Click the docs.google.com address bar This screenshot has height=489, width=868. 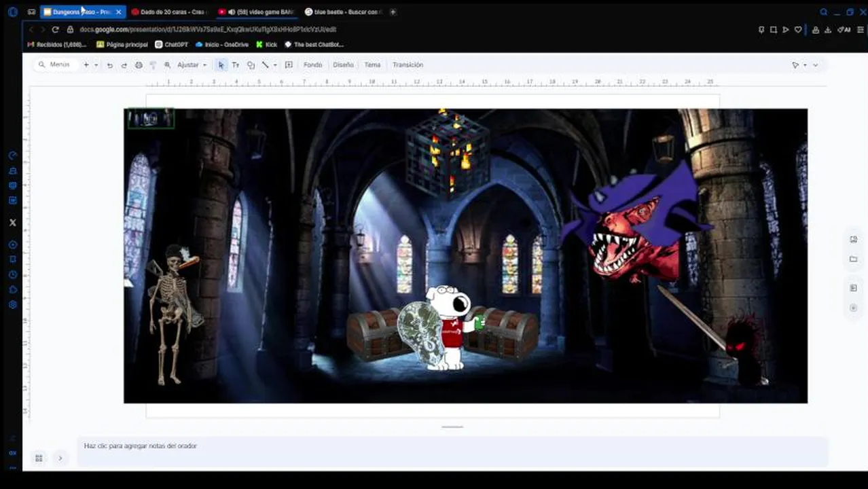click(x=207, y=29)
